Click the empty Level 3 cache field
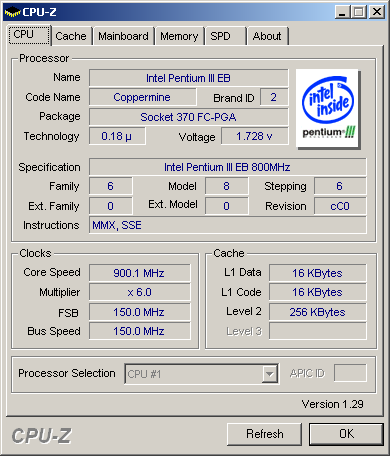The image size is (390, 456). click(318, 331)
